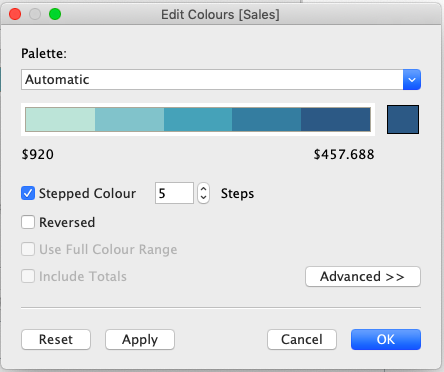Enable the Reversed checkbox

28,222
